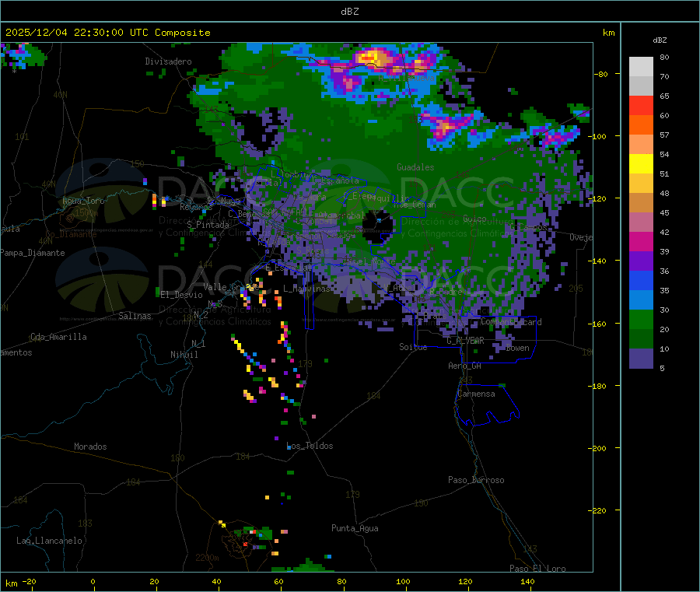This screenshot has height=592, width=700.
Task: Click the El_Desvio map label
Action: click(x=182, y=295)
